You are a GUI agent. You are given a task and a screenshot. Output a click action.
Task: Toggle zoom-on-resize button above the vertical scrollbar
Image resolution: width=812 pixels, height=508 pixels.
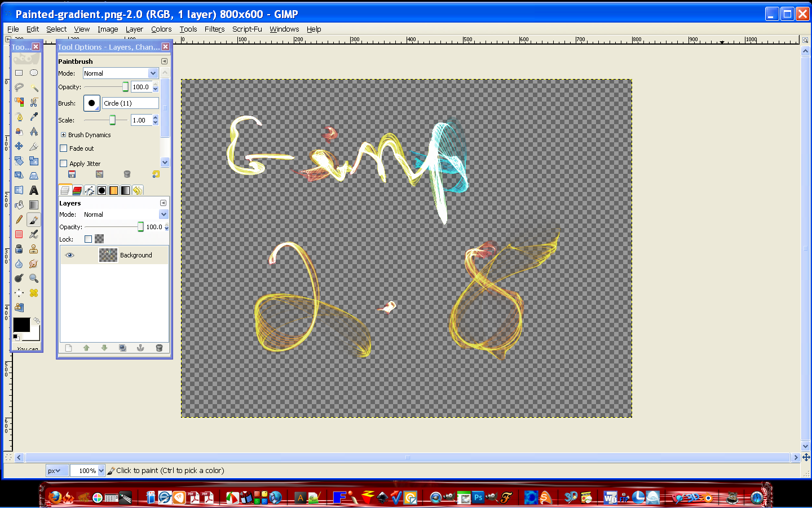coord(805,40)
